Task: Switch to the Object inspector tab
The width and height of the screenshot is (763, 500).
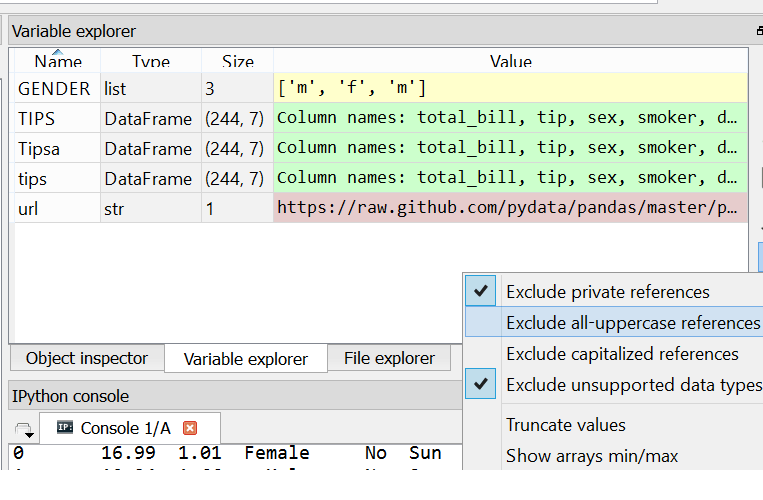Action: [x=87, y=358]
